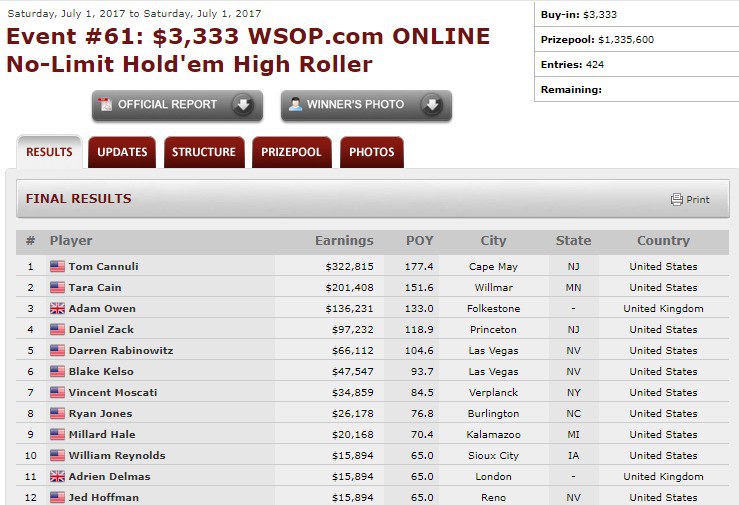This screenshot has width=739, height=505.
Task: Open William Reynolds's player profile
Action: (117, 456)
